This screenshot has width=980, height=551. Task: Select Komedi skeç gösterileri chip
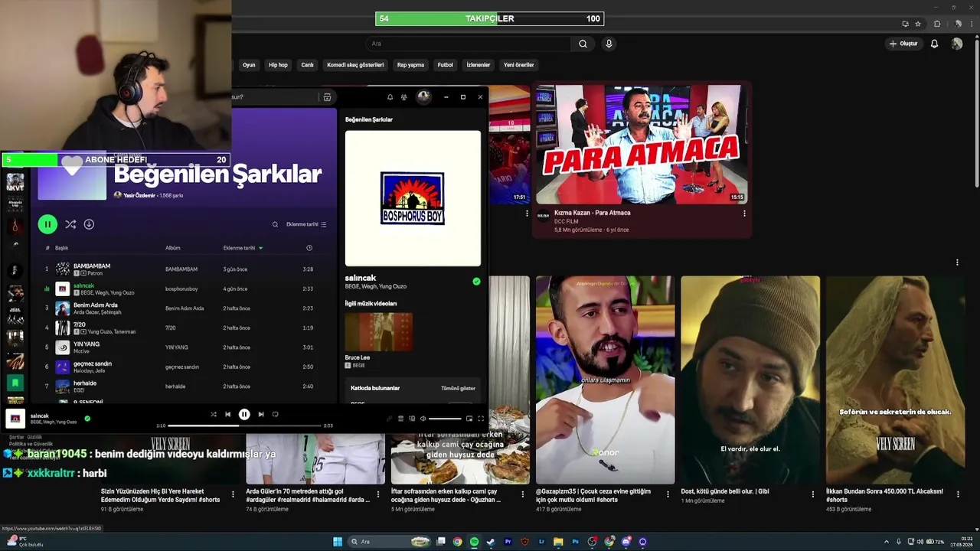click(355, 65)
